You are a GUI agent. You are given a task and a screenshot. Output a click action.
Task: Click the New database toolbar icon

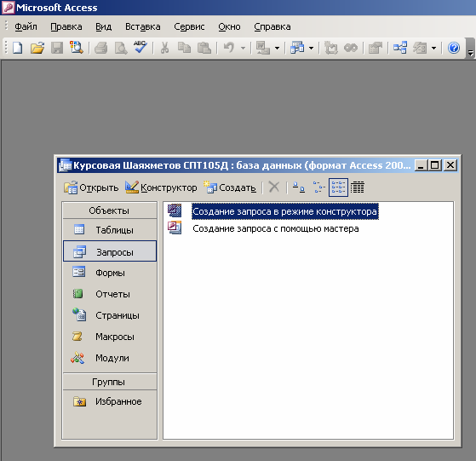coord(18,48)
